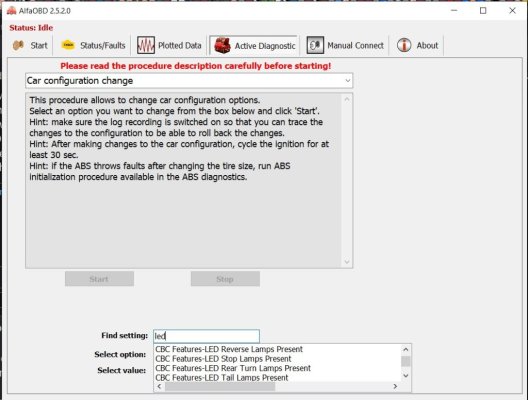Click the options list scroll-up arrow

pyautogui.click(x=406, y=349)
